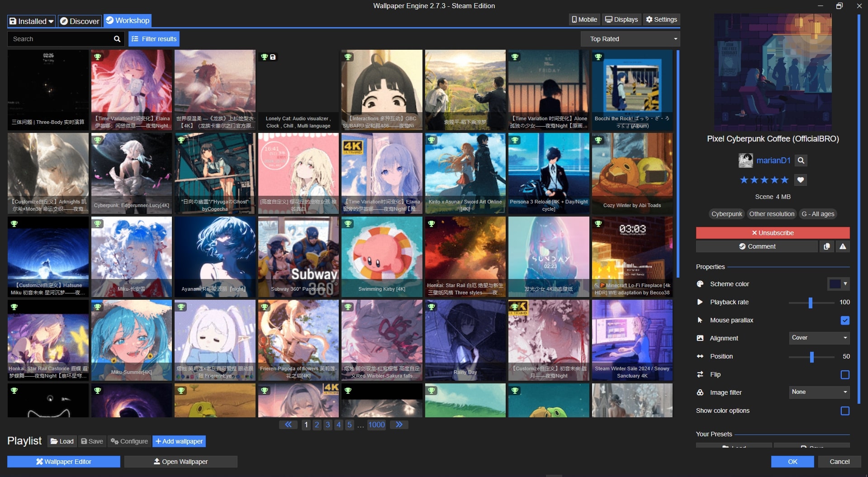Click into the Search input field
The image size is (868, 477).
click(x=60, y=39)
